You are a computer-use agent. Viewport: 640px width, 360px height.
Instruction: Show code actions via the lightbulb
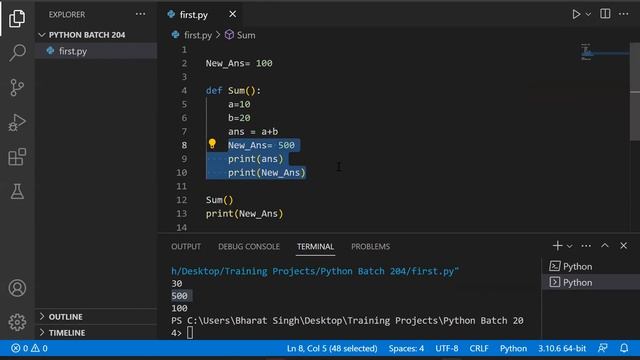(212, 144)
